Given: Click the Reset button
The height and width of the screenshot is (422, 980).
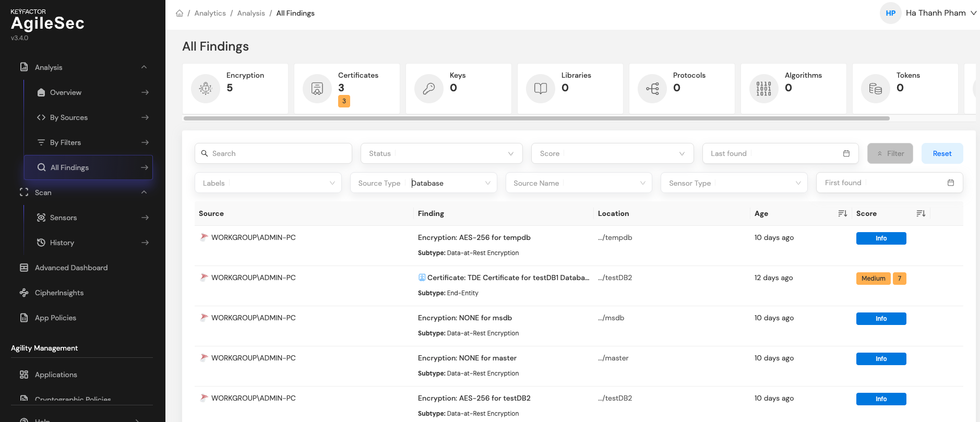Looking at the screenshot, I should (x=942, y=153).
